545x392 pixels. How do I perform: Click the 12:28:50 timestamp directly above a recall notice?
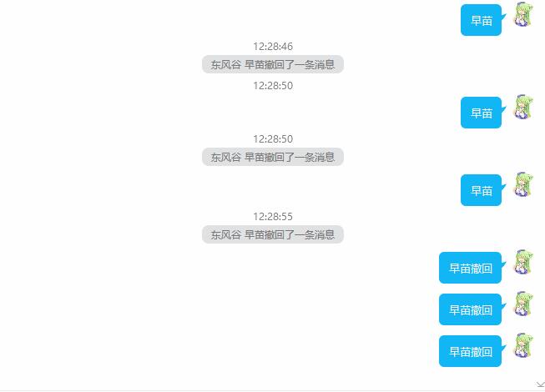273,139
